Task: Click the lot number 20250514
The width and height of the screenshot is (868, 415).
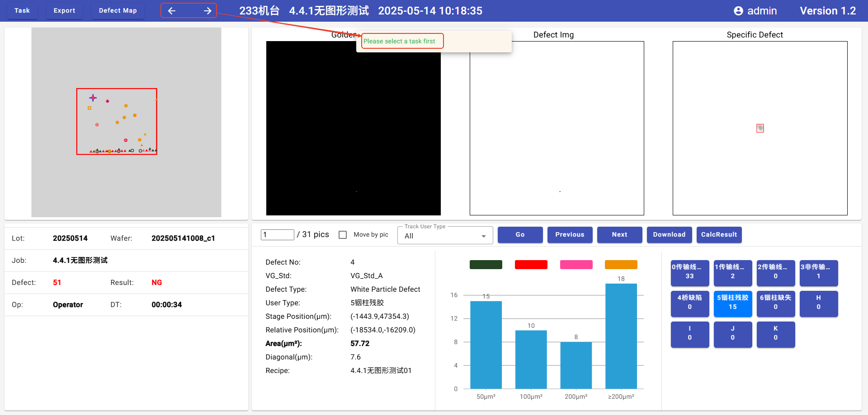Action: [x=70, y=238]
